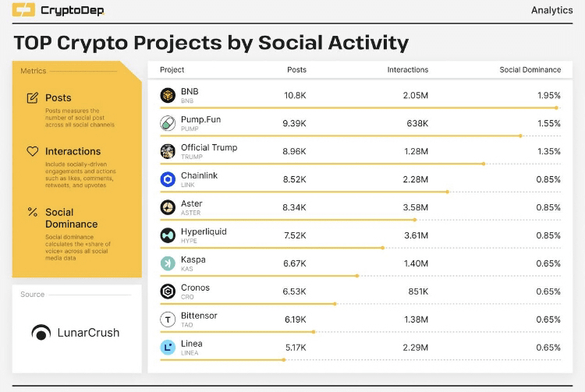The image size is (585, 392).
Task: Click the Posts pencil metric icon
Action: 33,98
